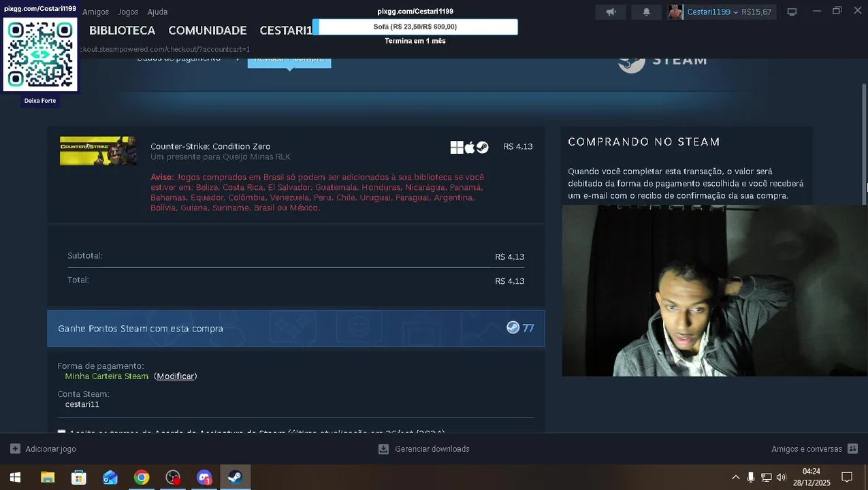Screen dimensions: 868x490
Task: Click the Cestari1199 profile avatar
Action: 675,12
